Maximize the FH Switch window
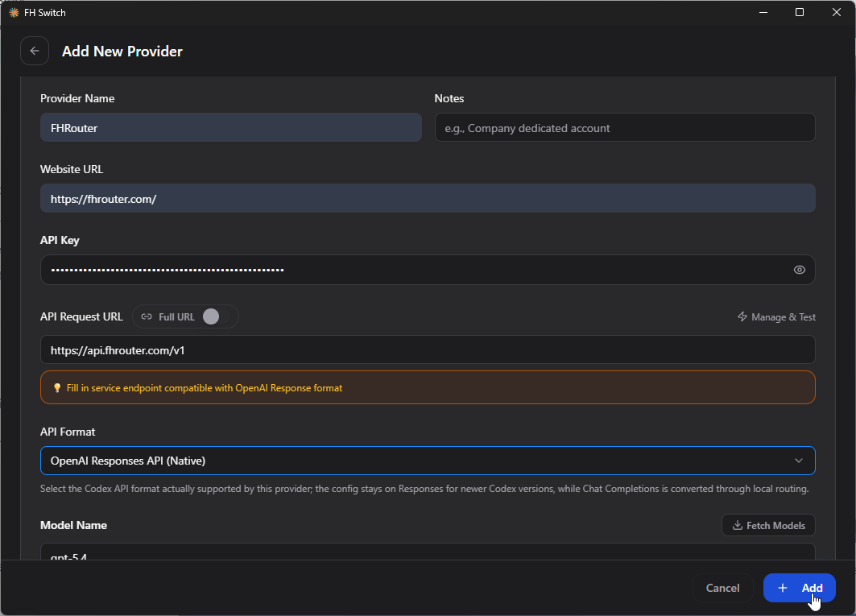This screenshot has width=856, height=616. [x=799, y=12]
